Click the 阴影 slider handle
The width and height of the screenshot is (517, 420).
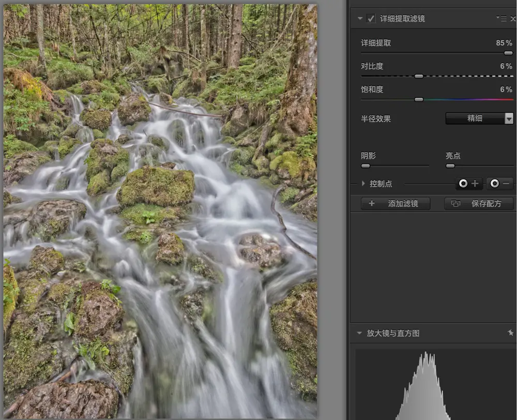click(x=366, y=166)
